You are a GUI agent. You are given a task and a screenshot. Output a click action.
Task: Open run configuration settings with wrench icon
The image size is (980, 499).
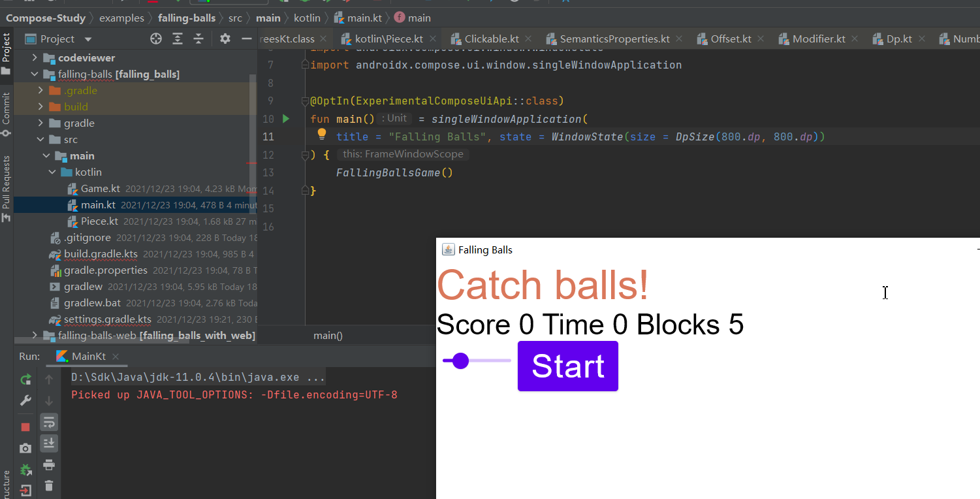[x=25, y=400]
